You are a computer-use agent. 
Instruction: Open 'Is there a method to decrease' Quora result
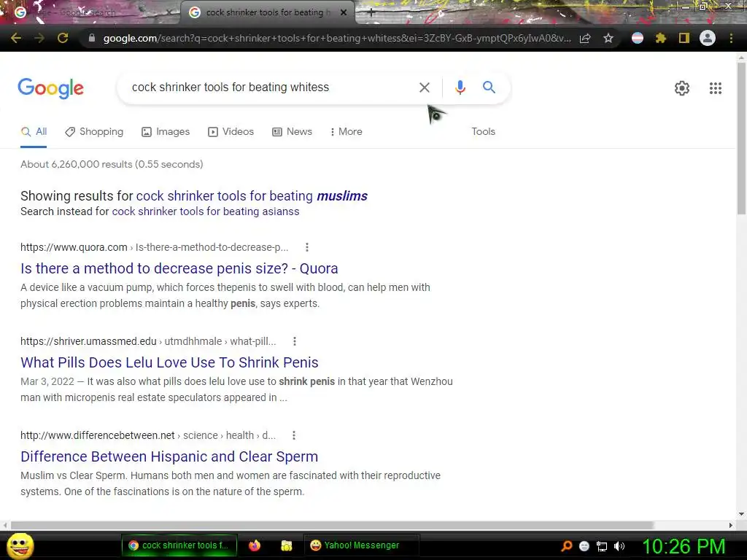click(179, 268)
